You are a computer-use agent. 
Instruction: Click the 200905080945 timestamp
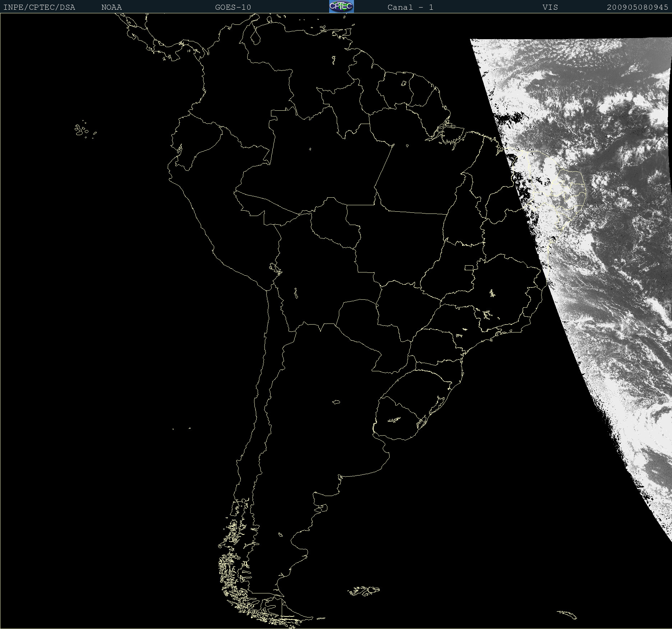[638, 7]
